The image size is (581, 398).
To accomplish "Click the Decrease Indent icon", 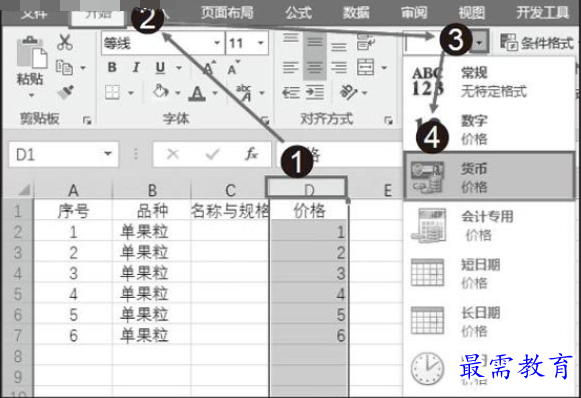I will (x=291, y=92).
